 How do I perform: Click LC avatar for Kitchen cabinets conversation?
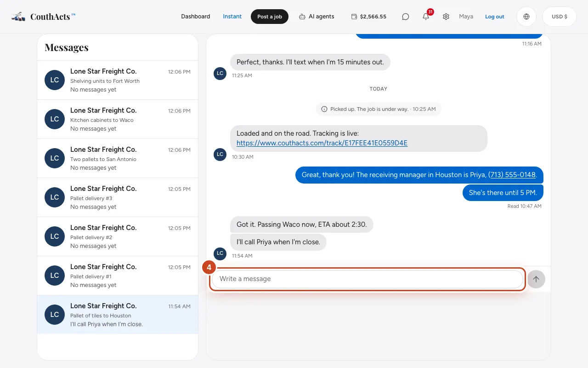pyautogui.click(x=55, y=119)
